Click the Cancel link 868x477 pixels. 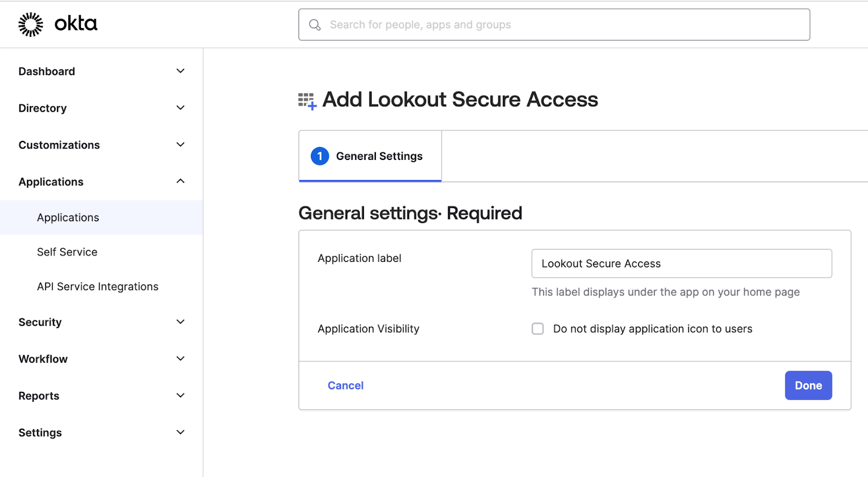[346, 385]
